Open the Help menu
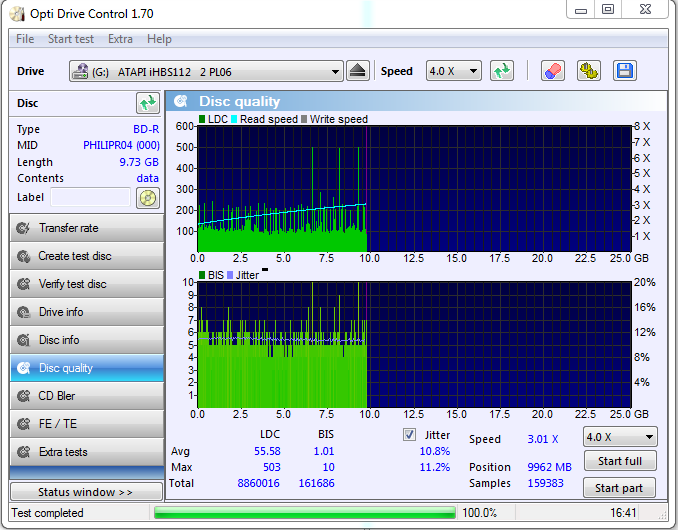 [159, 39]
